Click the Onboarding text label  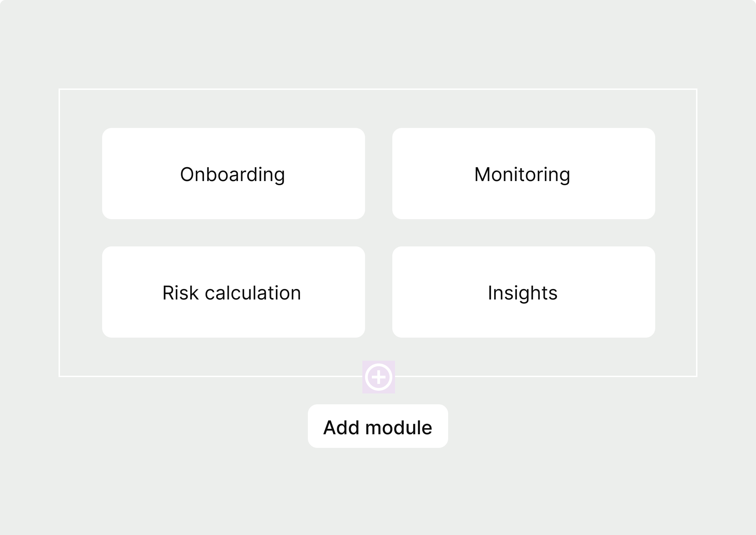pos(233,175)
